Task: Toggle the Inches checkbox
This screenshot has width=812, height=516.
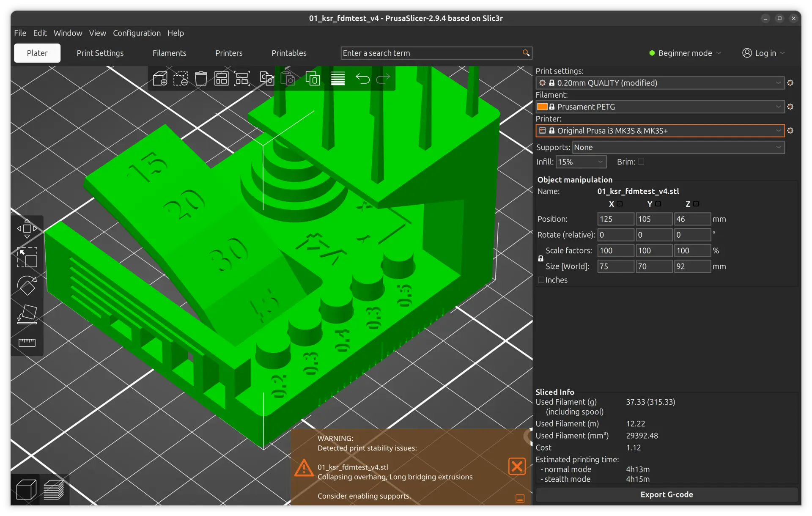Action: pyautogui.click(x=541, y=280)
